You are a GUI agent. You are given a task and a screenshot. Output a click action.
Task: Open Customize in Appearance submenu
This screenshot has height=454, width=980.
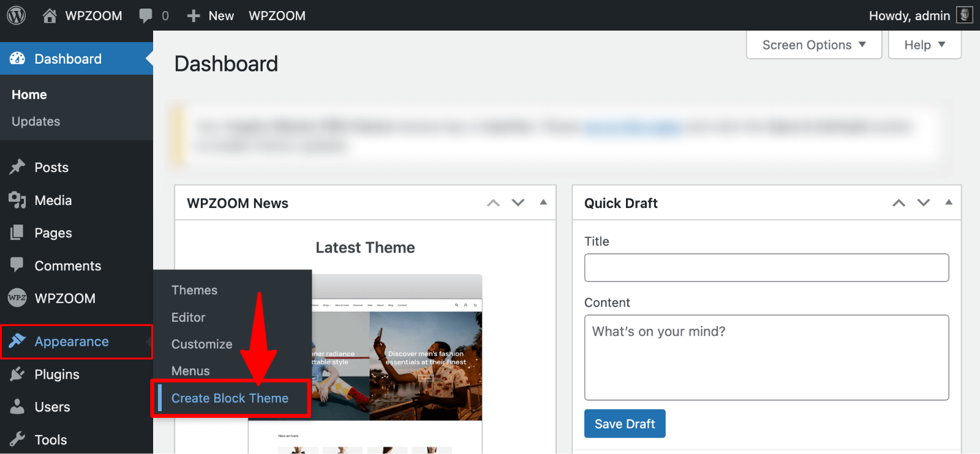[x=202, y=344]
